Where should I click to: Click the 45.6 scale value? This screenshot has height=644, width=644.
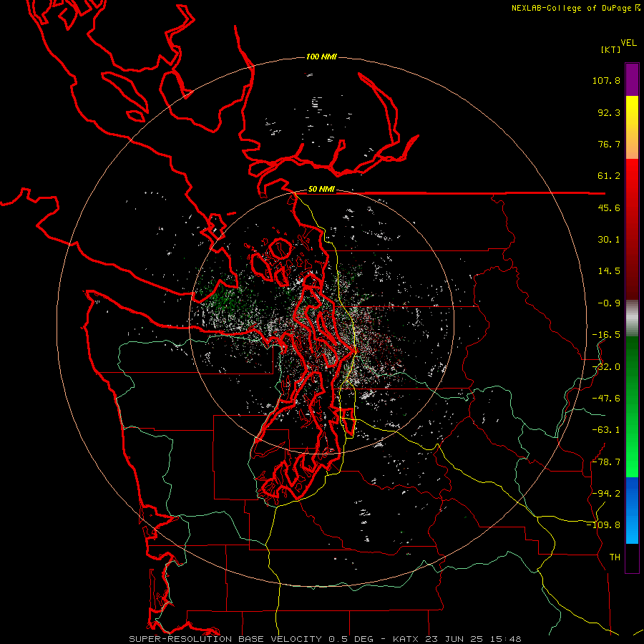click(x=609, y=208)
